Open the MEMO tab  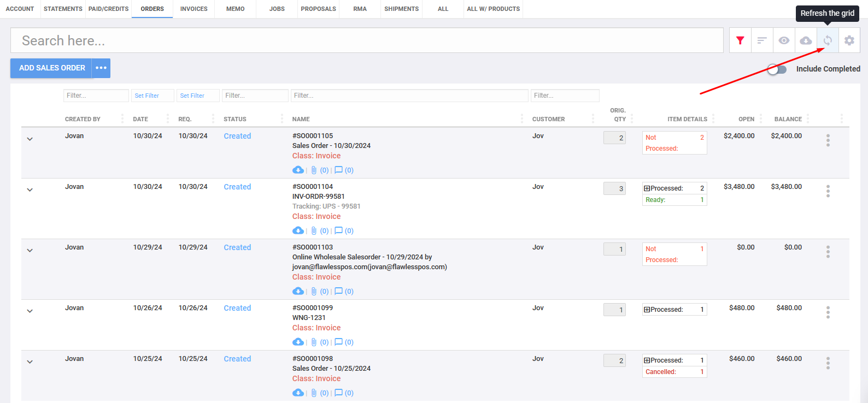pyautogui.click(x=236, y=9)
